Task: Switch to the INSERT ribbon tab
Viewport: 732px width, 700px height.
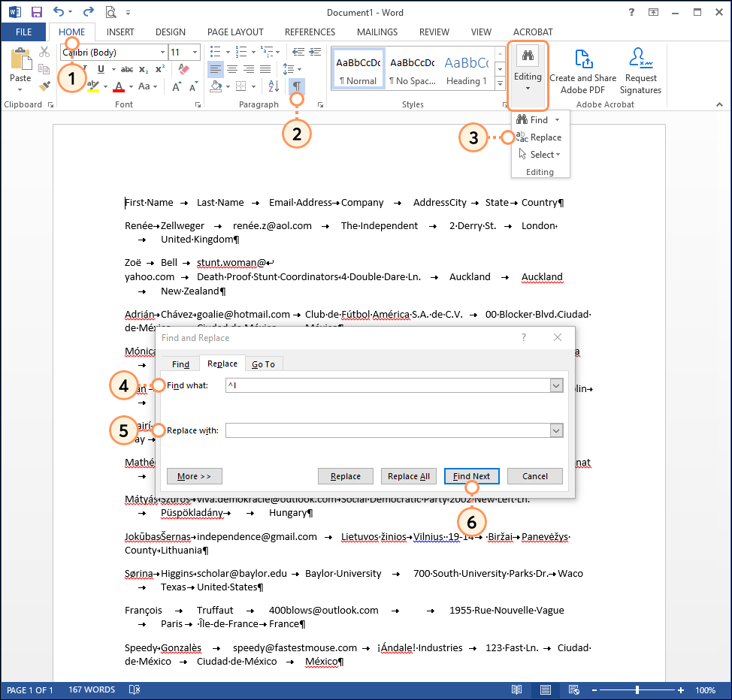Action: 120,32
